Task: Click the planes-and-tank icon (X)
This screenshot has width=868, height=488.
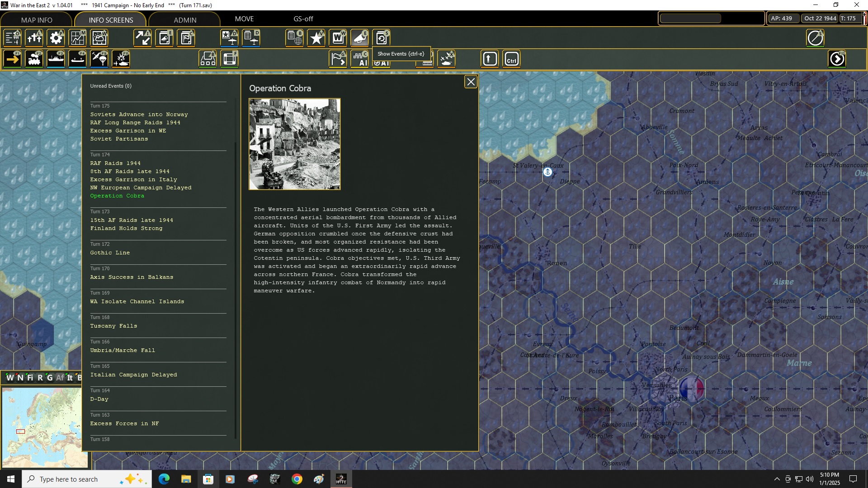Action: [x=447, y=59]
